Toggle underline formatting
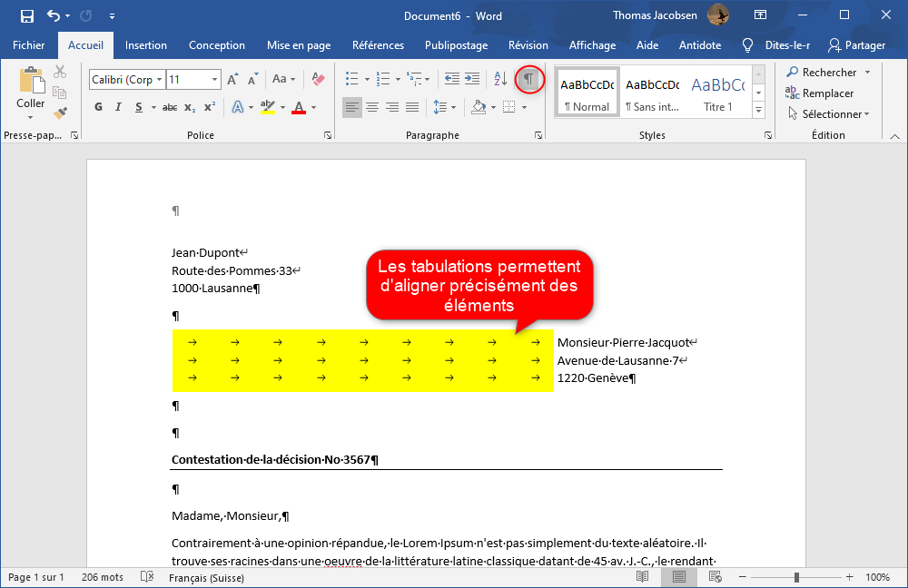 (x=138, y=107)
